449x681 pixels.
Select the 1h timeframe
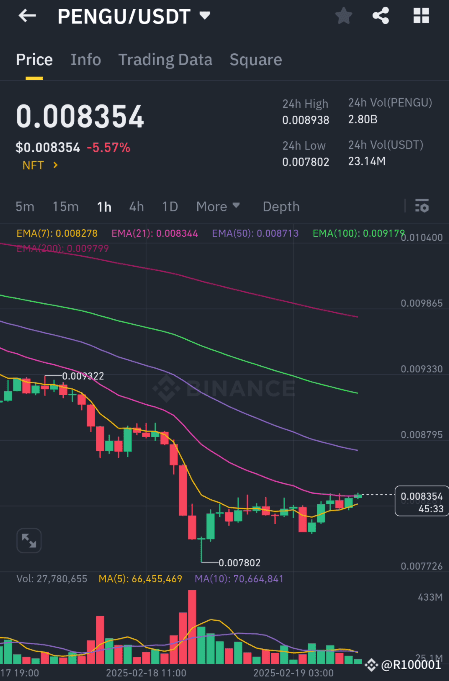[104, 207]
